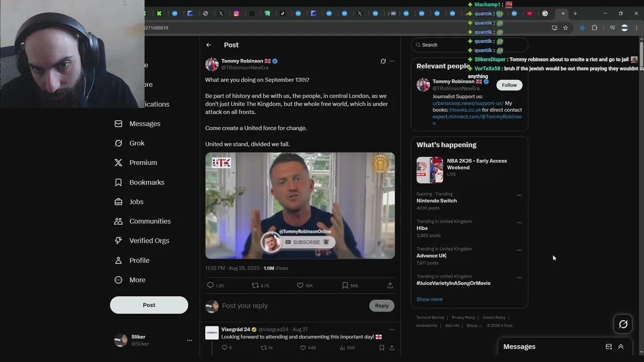Click the Hibs trend
The height and width of the screenshot is (362, 644).
(x=422, y=228)
